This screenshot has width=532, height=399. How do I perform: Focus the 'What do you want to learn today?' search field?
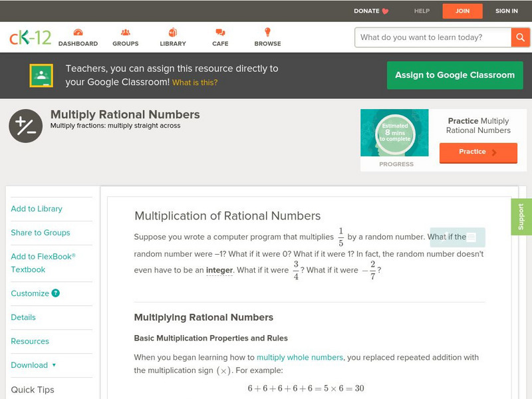coord(434,37)
